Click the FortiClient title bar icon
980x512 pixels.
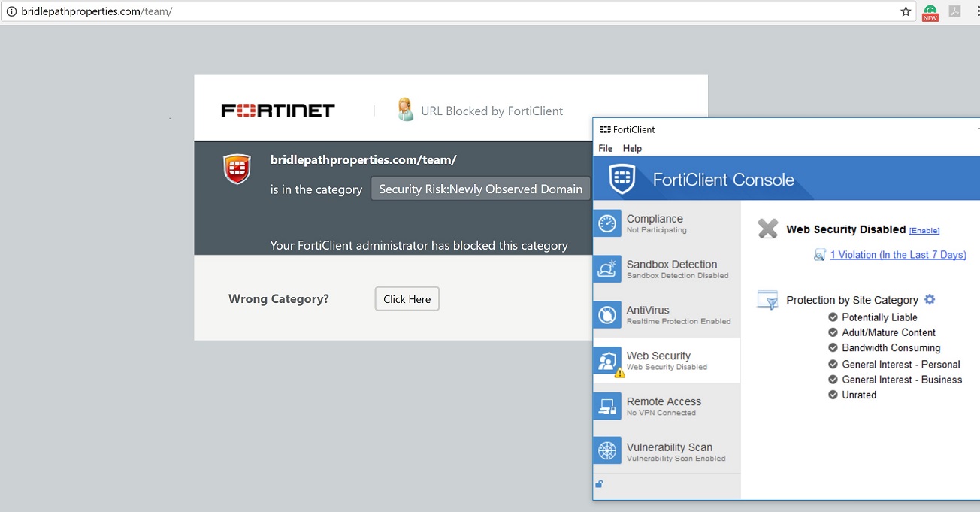point(605,129)
